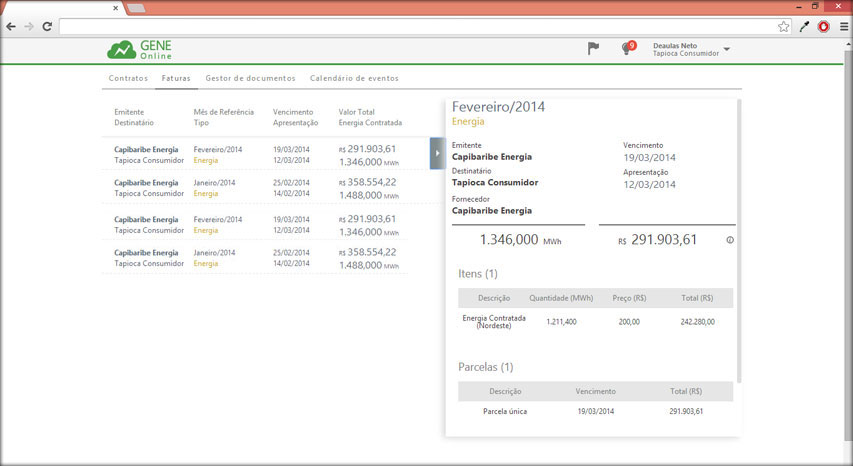Click the Fevereiro/2014 detail panel title
The width and height of the screenshot is (853, 466).
click(498, 107)
